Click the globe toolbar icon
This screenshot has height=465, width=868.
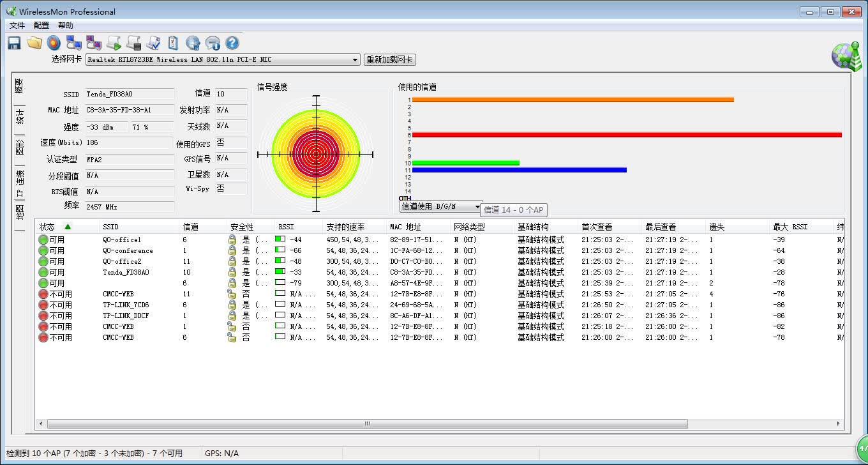[x=193, y=43]
